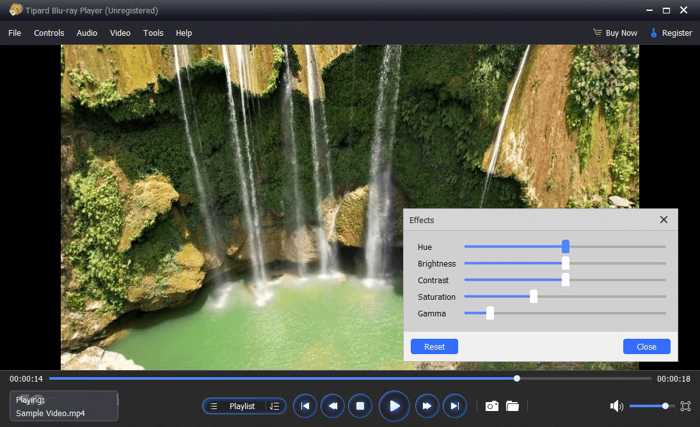The height and width of the screenshot is (427, 700).
Task: Adjust the Saturation slider handle
Action: 533,296
